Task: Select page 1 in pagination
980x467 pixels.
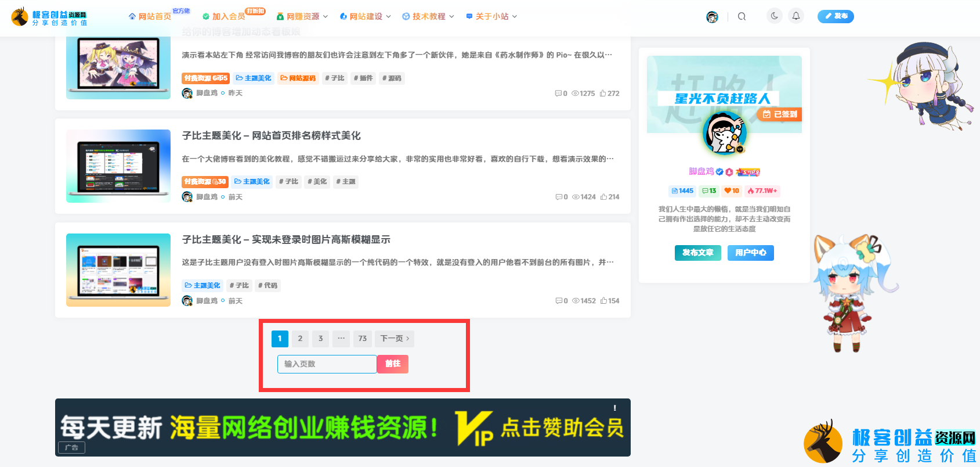Action: (x=280, y=339)
